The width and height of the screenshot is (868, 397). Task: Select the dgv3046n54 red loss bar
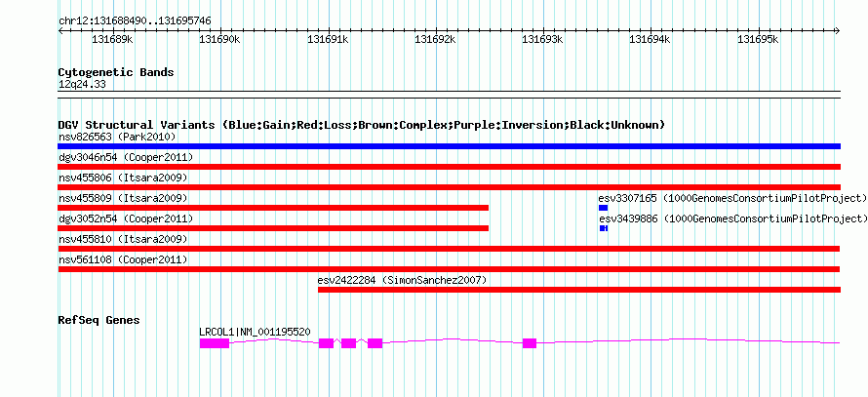[x=449, y=167]
